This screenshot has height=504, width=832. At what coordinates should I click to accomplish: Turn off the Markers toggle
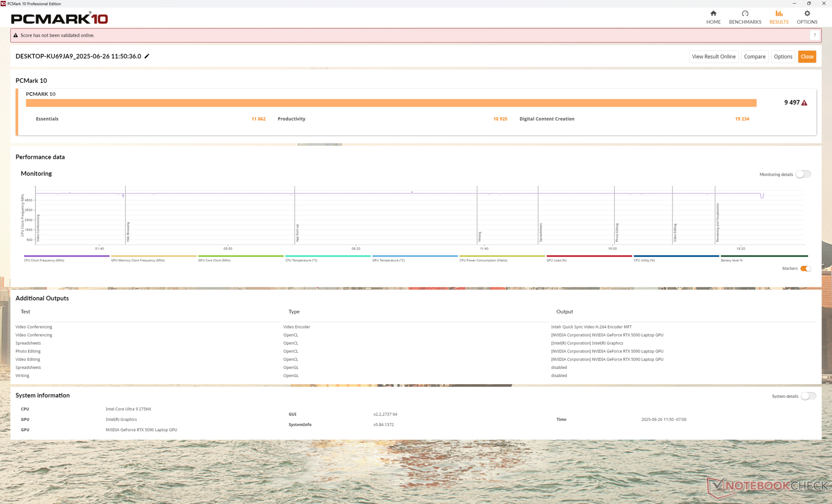[x=806, y=268]
